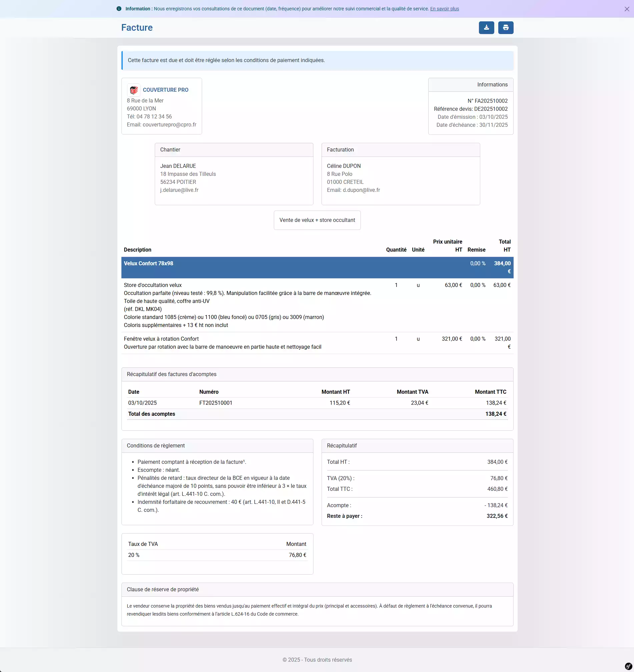This screenshot has width=634, height=672.
Task: Click the email couverturepro@cpro.fr
Action: [x=169, y=124]
